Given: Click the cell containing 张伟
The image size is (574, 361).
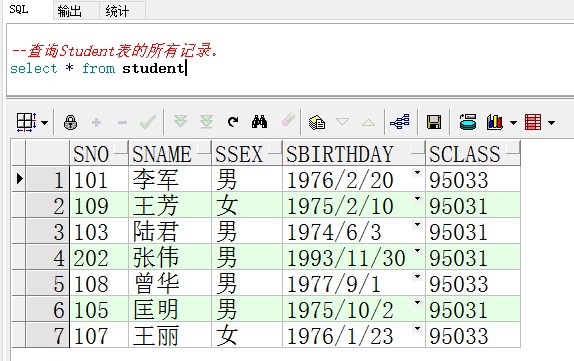Looking at the screenshot, I should (170, 257).
